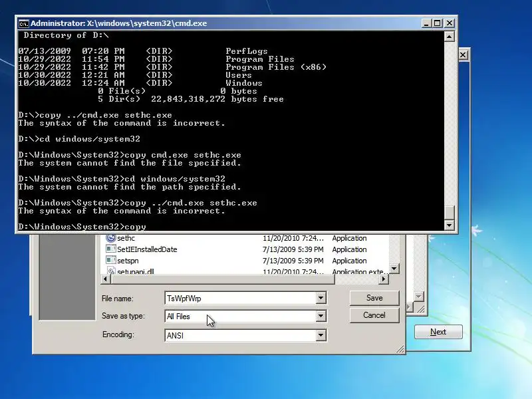The image size is (532, 399).
Task: Click file list horizontal scroll right arrow
Action: [x=384, y=279]
